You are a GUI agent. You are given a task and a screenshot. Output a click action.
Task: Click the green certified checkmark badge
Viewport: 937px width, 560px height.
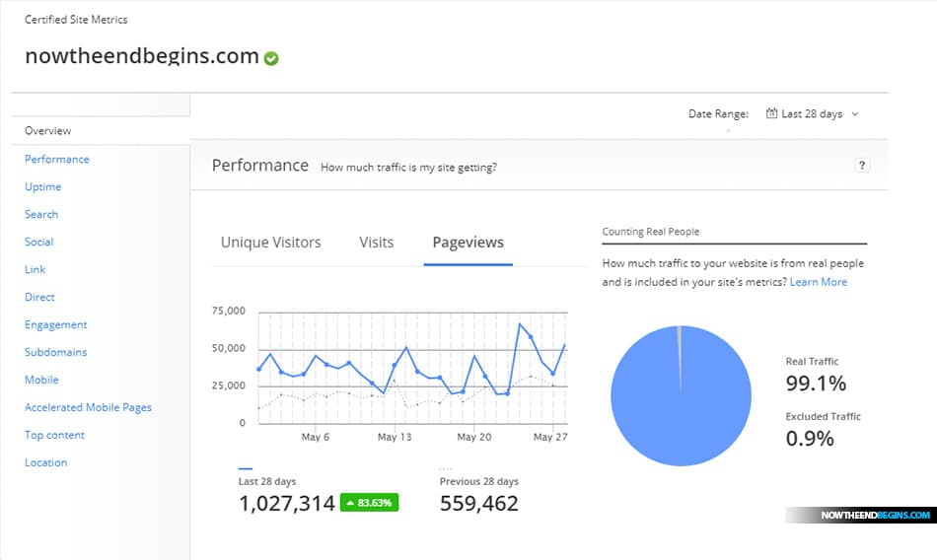point(271,58)
